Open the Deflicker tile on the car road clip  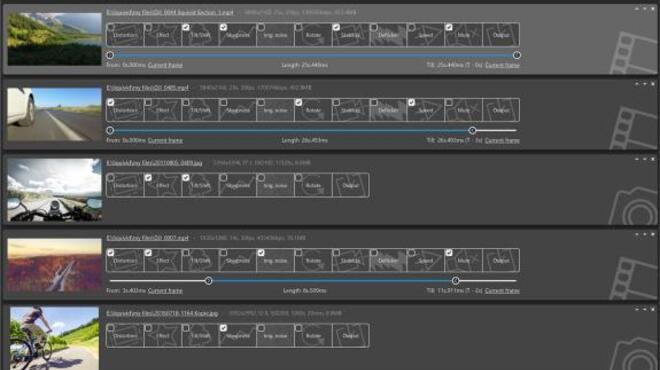[389, 110]
